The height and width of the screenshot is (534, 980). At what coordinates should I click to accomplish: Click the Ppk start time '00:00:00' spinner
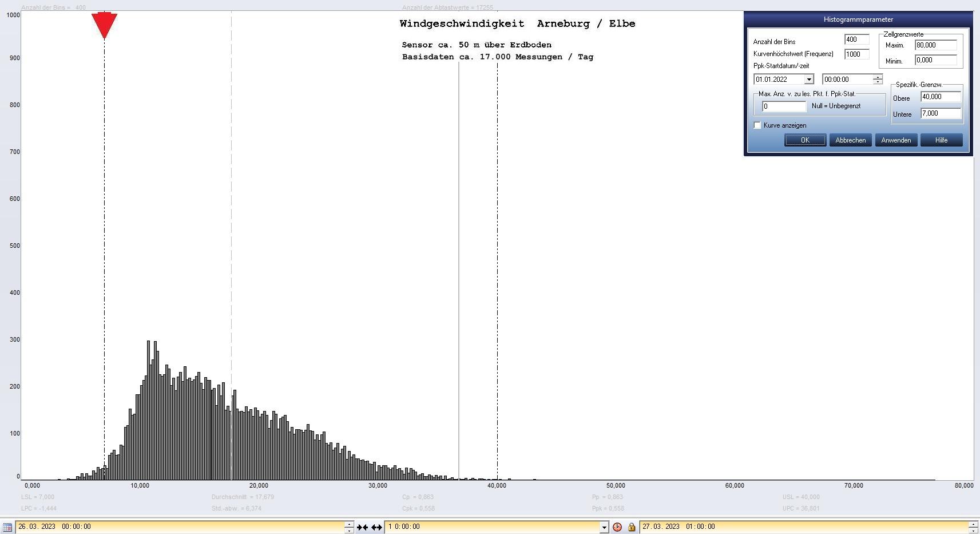pos(878,80)
